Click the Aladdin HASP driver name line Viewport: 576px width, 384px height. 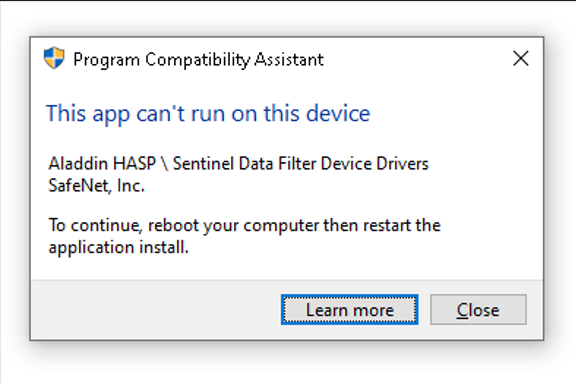coord(238,164)
